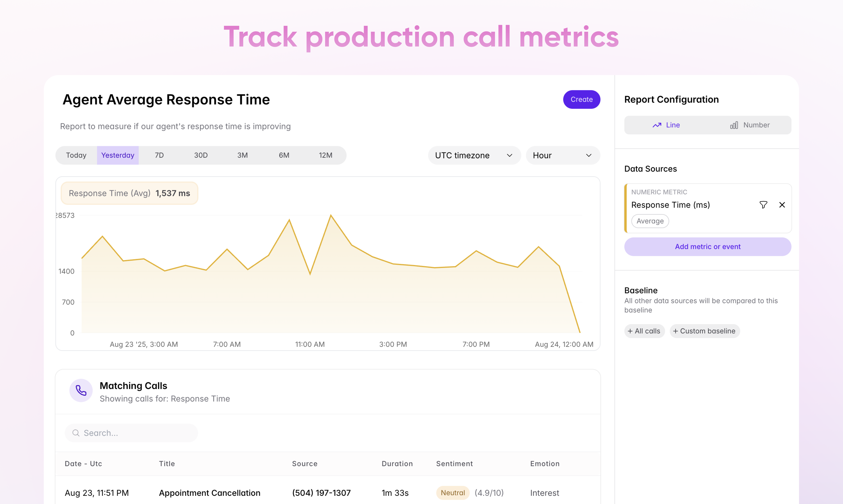
Task: Click the bar chart Number icon
Action: tap(734, 125)
